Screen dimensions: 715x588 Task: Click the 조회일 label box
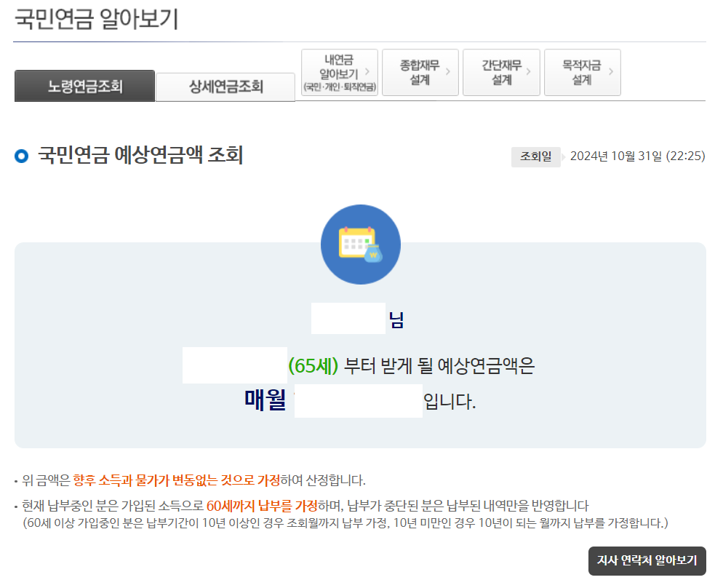[x=536, y=156]
